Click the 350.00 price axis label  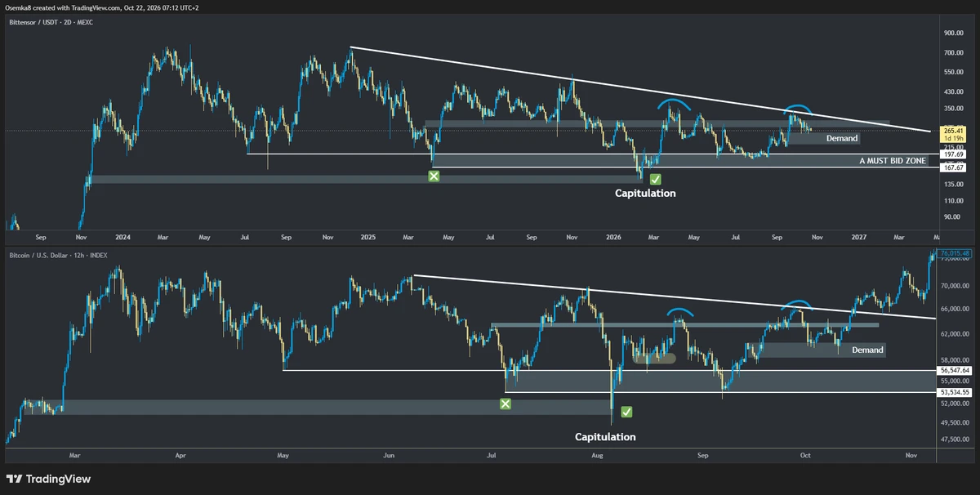click(953, 108)
